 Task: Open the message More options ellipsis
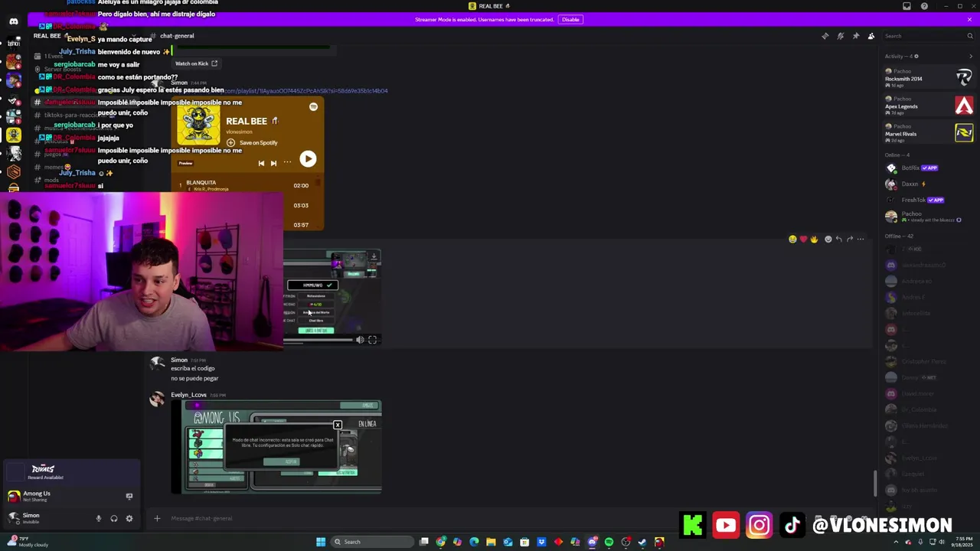pos(861,240)
